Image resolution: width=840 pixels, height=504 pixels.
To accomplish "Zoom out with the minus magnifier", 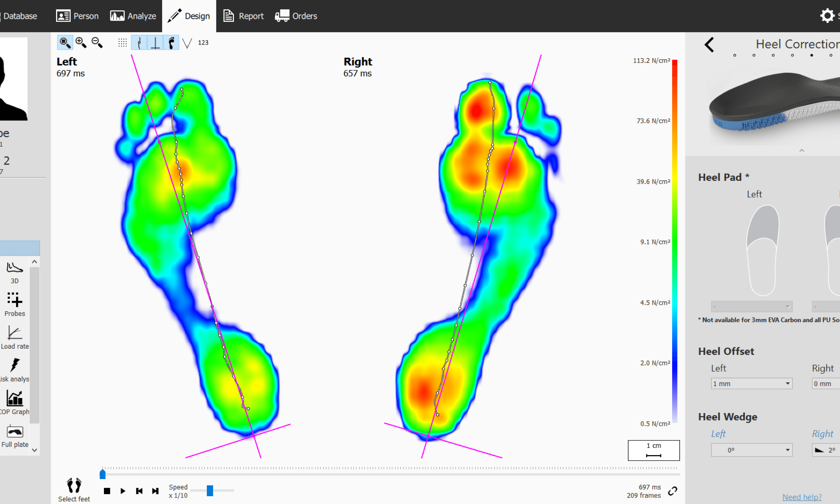I will pyautogui.click(x=97, y=43).
